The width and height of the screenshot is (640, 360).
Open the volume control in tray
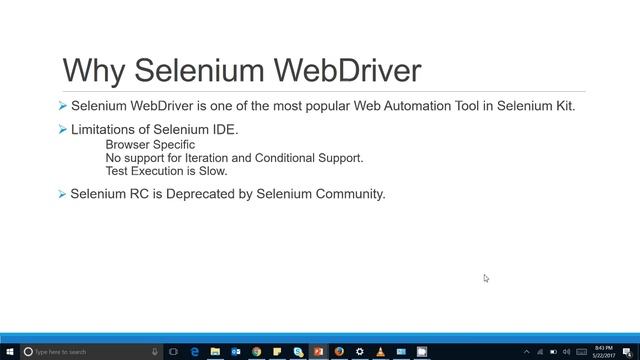pyautogui.click(x=567, y=351)
